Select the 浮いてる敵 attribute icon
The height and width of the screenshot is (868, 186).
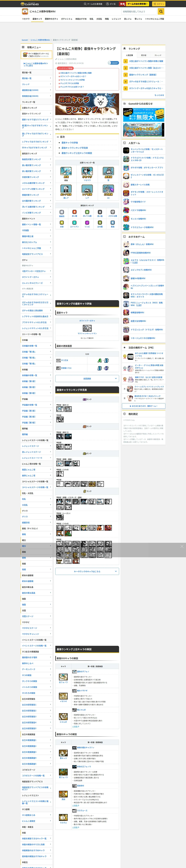point(87,212)
